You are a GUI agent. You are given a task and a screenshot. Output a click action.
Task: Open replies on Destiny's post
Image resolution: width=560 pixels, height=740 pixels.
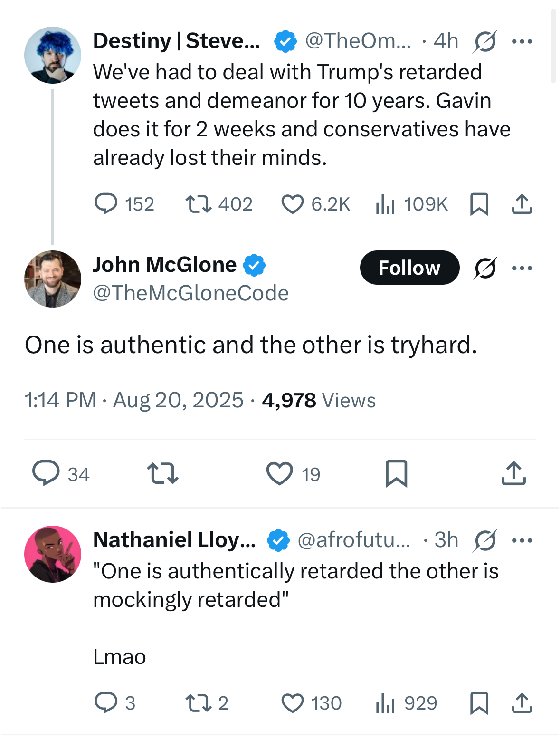tap(106, 204)
